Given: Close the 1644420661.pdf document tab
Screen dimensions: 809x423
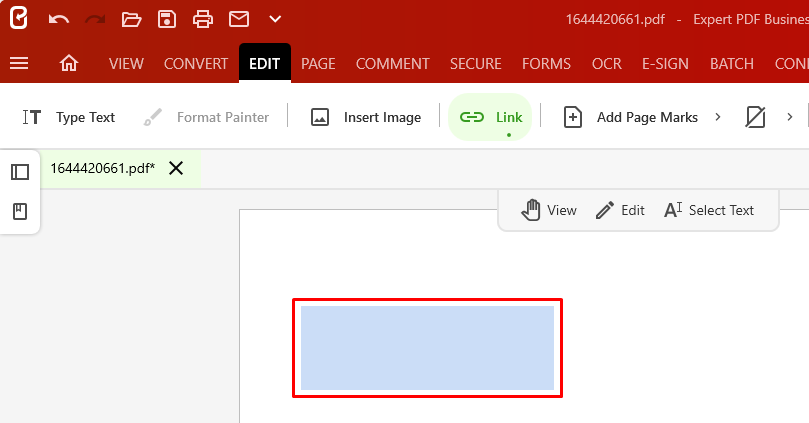Looking at the screenshot, I should (176, 168).
